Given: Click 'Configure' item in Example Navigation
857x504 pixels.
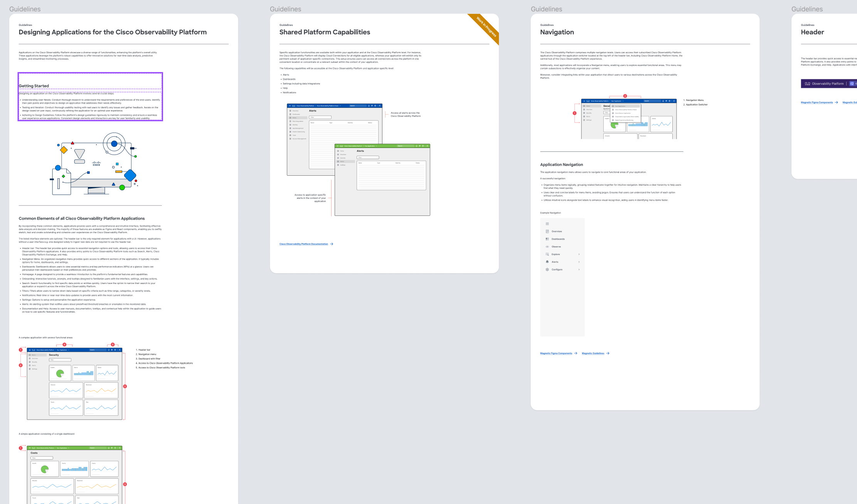Looking at the screenshot, I should [557, 269].
